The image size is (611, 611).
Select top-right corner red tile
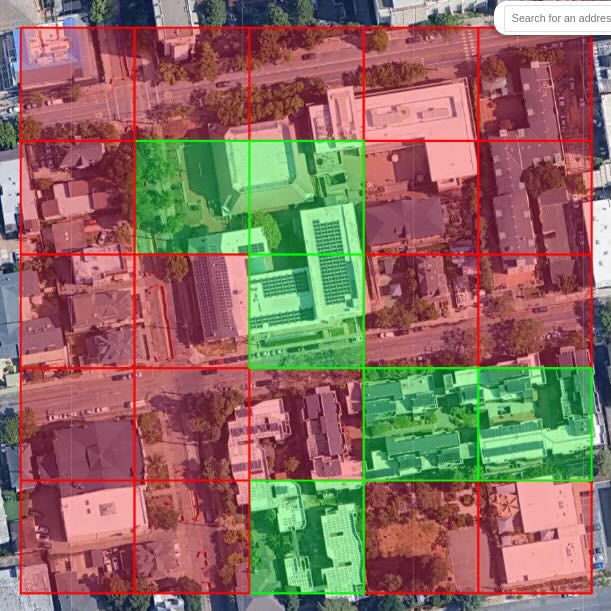(x=535, y=84)
